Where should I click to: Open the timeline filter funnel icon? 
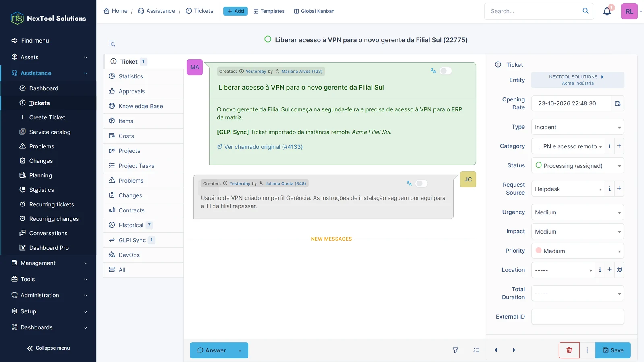click(x=455, y=350)
